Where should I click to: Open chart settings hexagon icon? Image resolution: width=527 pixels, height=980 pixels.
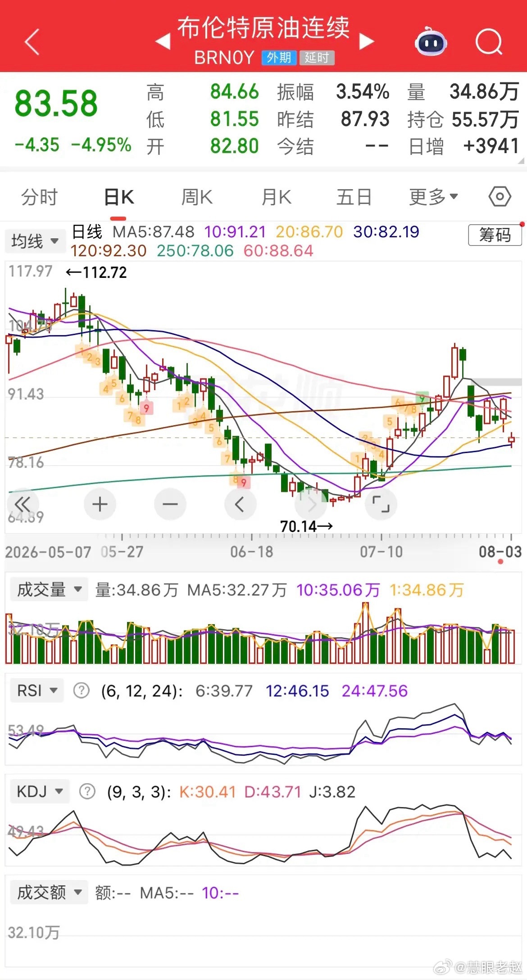coord(500,197)
